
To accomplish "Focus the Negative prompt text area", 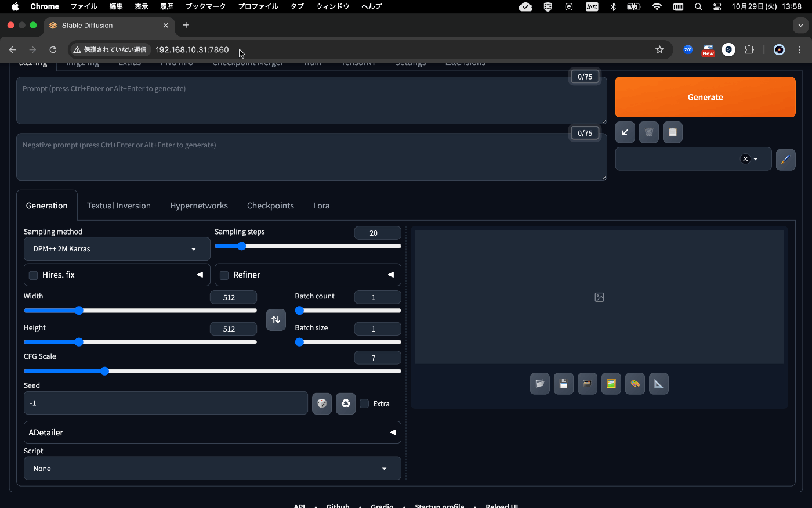I will pos(311,157).
